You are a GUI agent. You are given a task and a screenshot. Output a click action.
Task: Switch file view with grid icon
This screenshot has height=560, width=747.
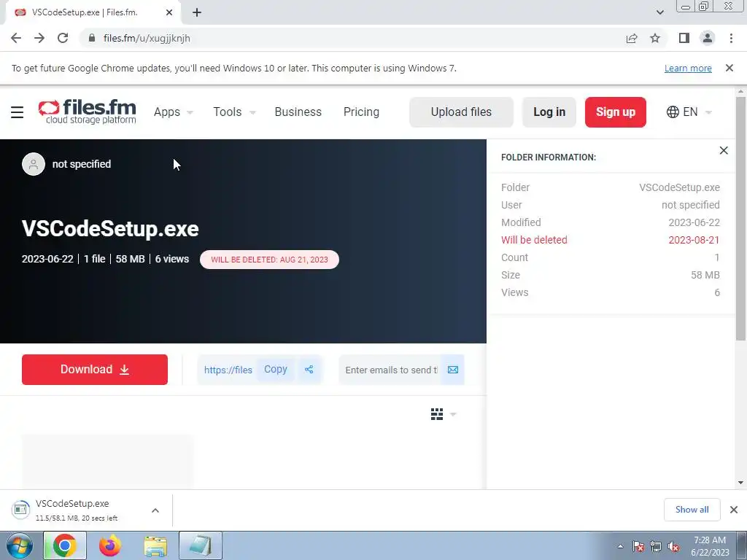[437, 414]
